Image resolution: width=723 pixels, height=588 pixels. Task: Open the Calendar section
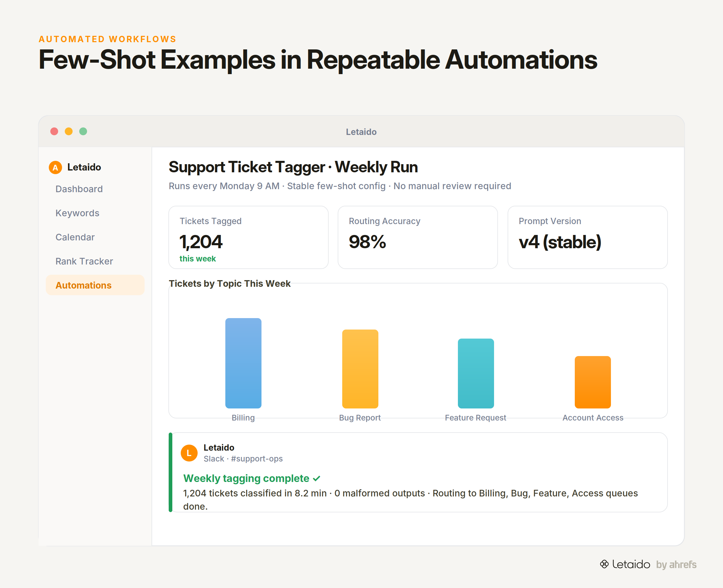click(95, 237)
